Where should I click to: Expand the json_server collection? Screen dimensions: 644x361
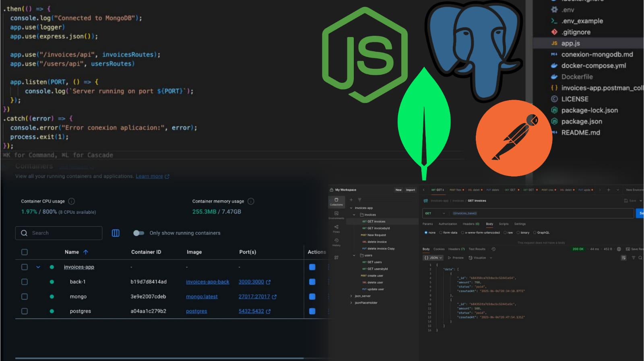coord(351,296)
